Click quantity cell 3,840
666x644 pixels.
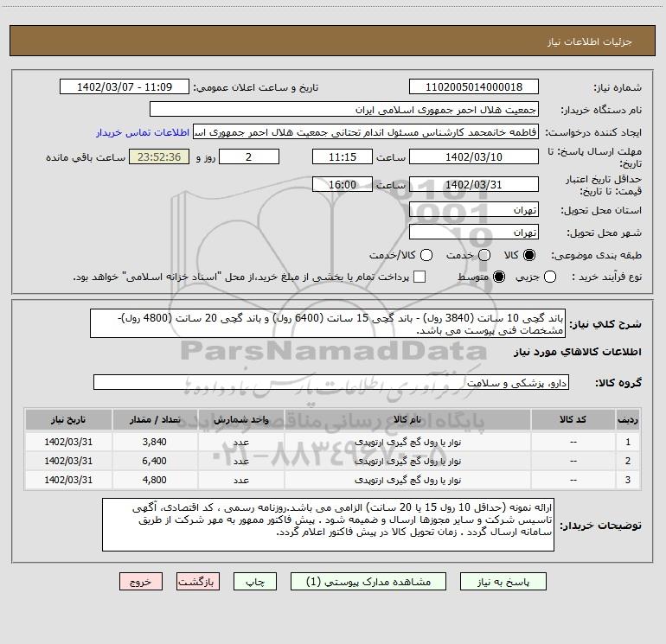[155, 442]
